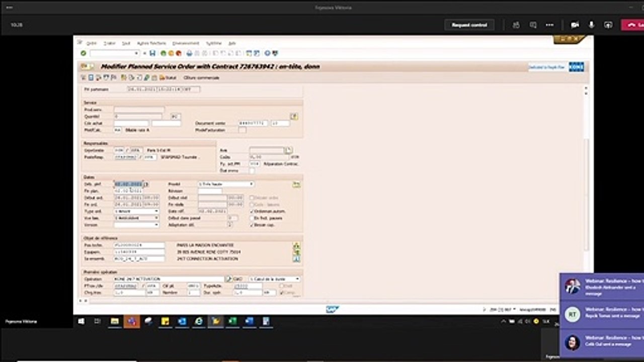
Task: Open Excel from the shared taskbar
Action: 232,321
